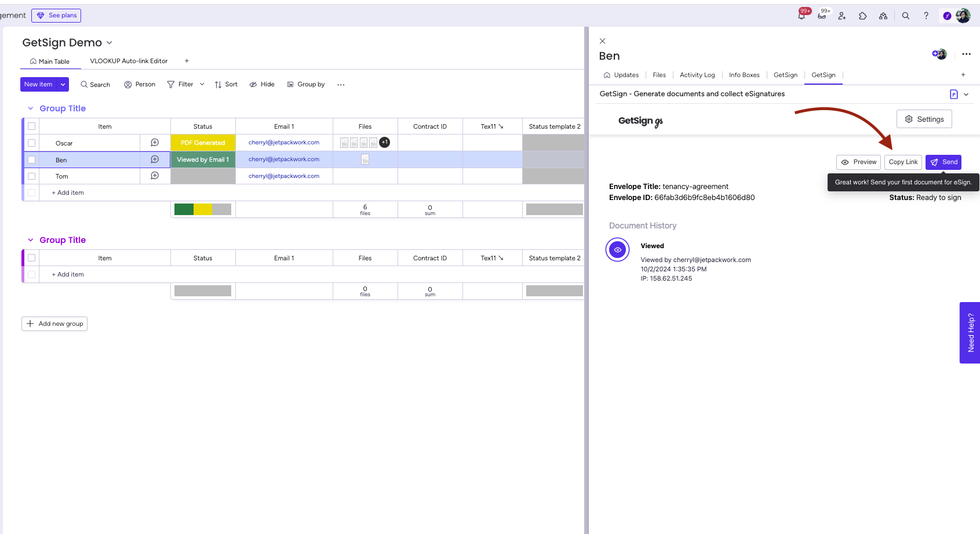This screenshot has width=980, height=534.
Task: Open the Hide columns tool
Action: 262,85
